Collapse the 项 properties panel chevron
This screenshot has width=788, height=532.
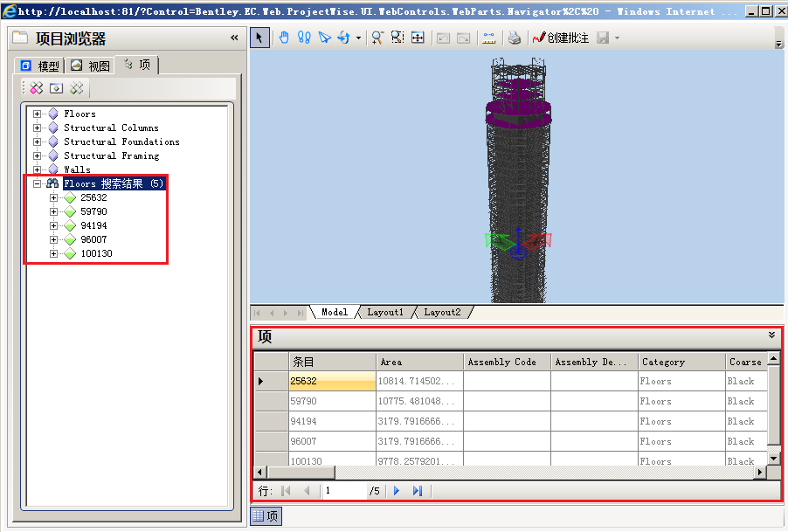point(771,335)
